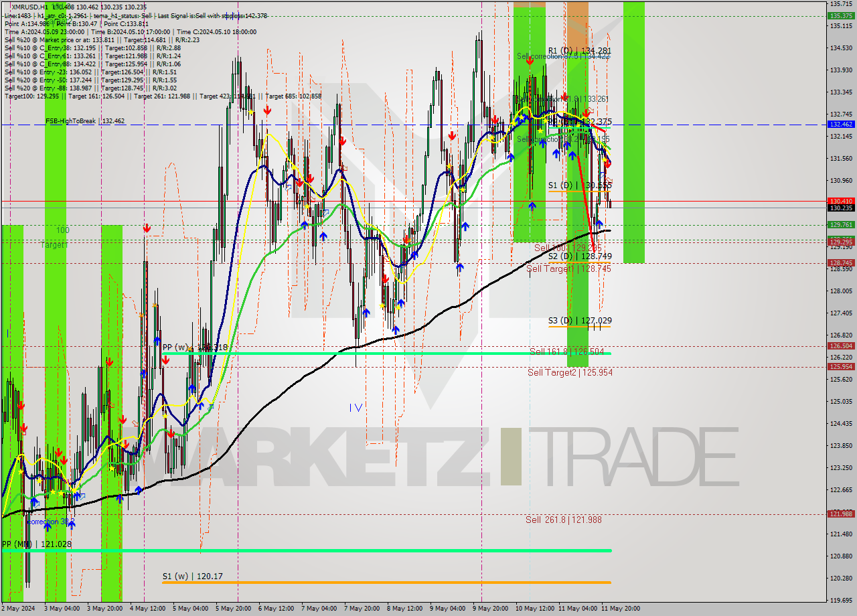Viewport: 857px width, 616px height.
Task: Click the FSB-HighToBreak | 132.462 label
Action: tap(85, 121)
